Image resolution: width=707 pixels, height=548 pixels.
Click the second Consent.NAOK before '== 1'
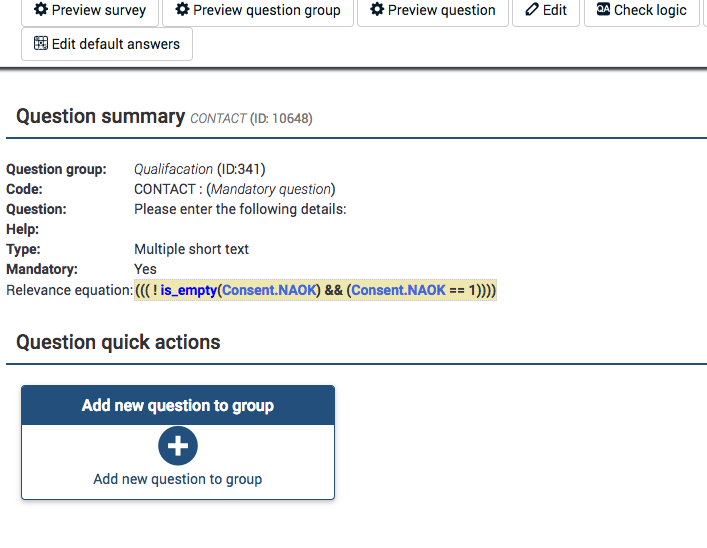pyautogui.click(x=398, y=290)
